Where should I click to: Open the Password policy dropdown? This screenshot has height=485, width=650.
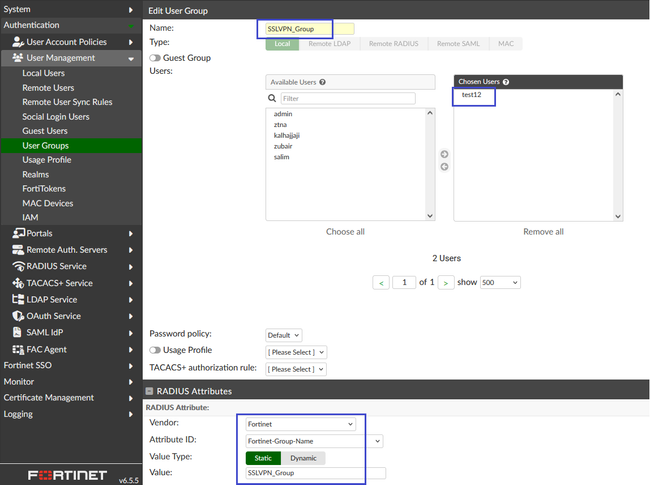click(283, 335)
